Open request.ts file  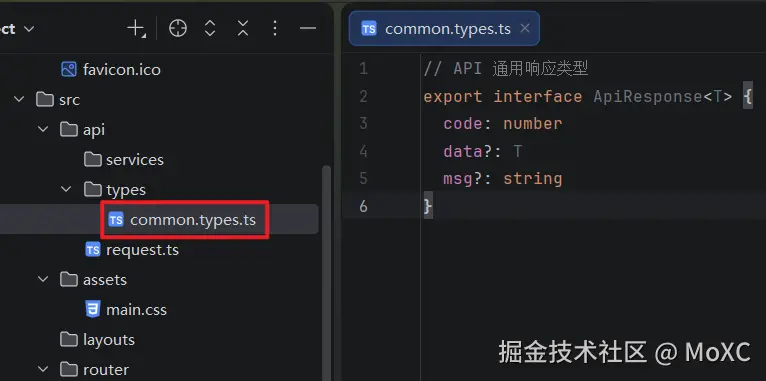(x=142, y=250)
